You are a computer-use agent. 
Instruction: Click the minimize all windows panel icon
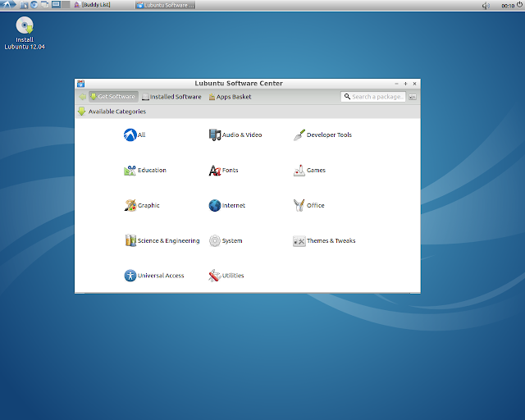point(44,5)
